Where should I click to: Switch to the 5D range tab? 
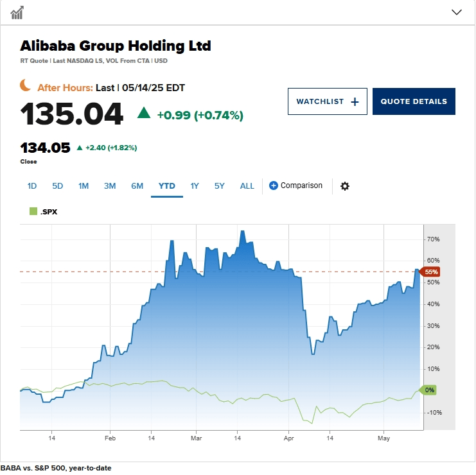point(58,186)
